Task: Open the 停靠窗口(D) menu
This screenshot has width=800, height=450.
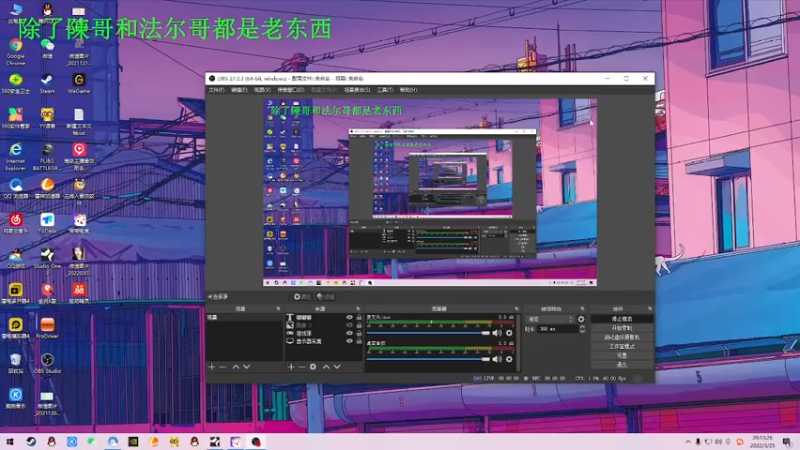Action: [x=290, y=90]
